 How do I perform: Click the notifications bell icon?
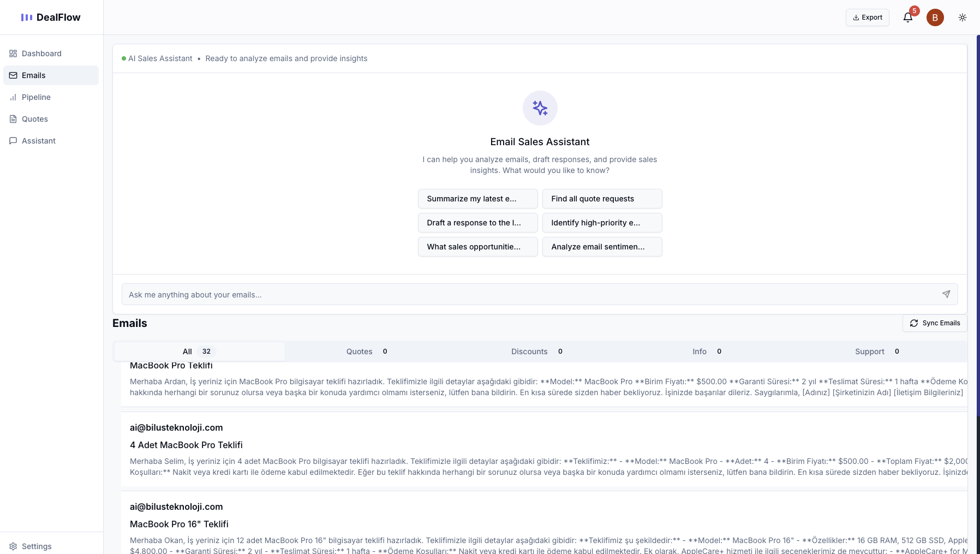[x=907, y=17]
